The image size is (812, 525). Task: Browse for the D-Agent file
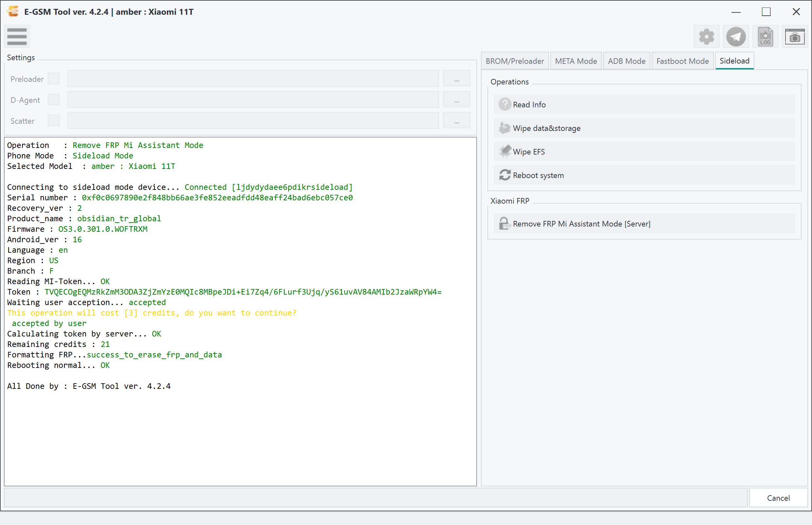coord(456,100)
